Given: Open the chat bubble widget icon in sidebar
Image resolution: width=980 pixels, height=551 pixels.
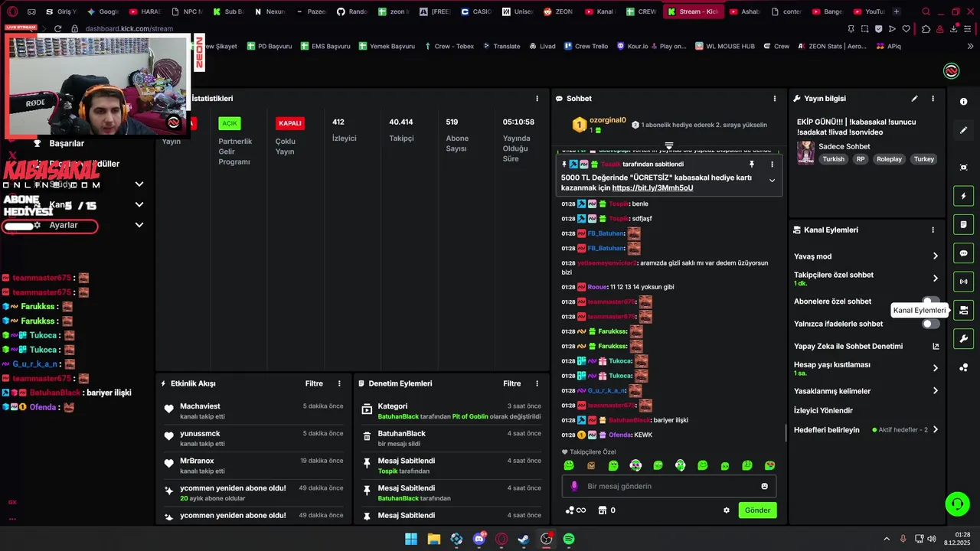Looking at the screenshot, I should 963,253.
